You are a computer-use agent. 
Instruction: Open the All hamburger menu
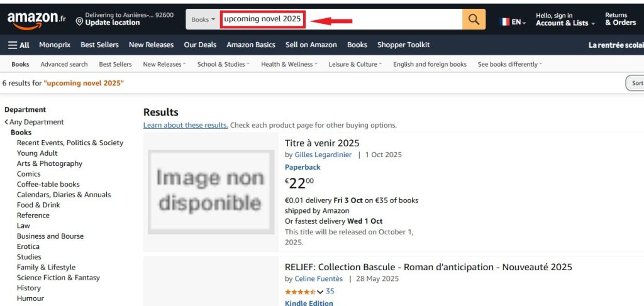18,45
